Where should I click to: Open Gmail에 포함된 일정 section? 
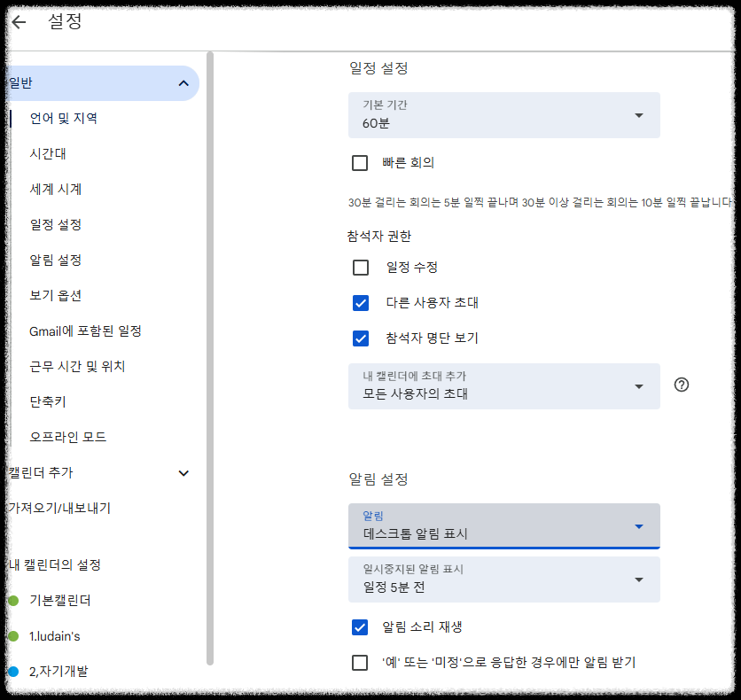(x=86, y=331)
